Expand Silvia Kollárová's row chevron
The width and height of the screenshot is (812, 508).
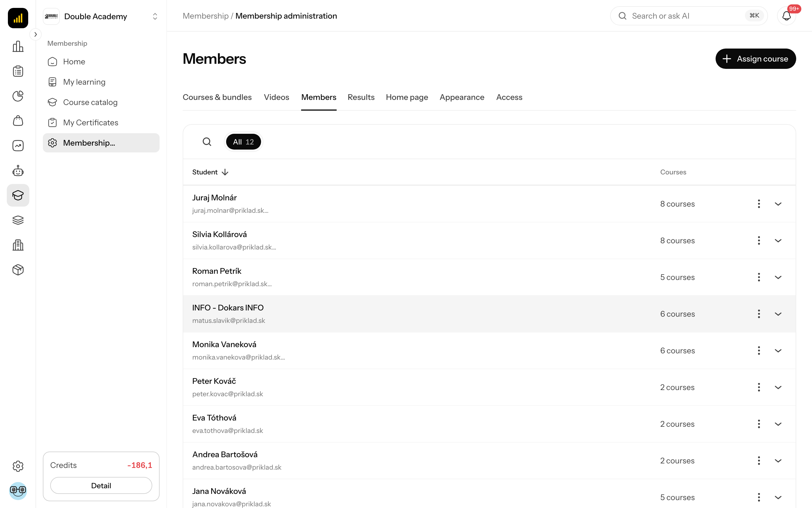778,240
